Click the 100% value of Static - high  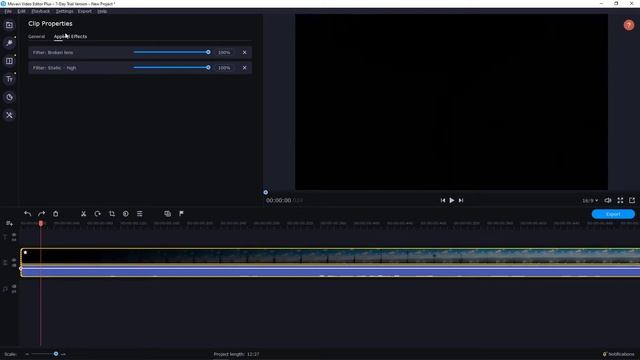click(224, 68)
